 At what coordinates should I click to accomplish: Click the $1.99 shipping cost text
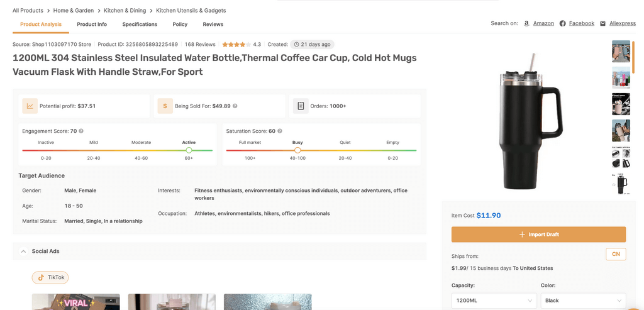point(458,268)
